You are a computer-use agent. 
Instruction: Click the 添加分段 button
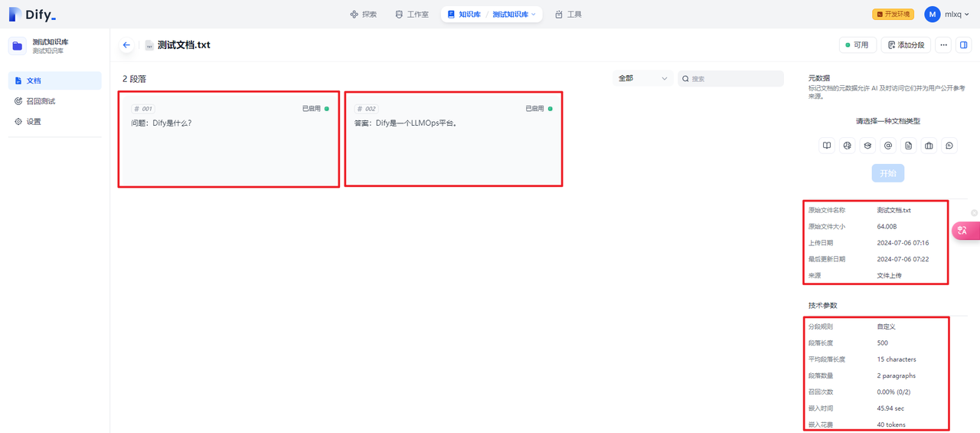(906, 45)
